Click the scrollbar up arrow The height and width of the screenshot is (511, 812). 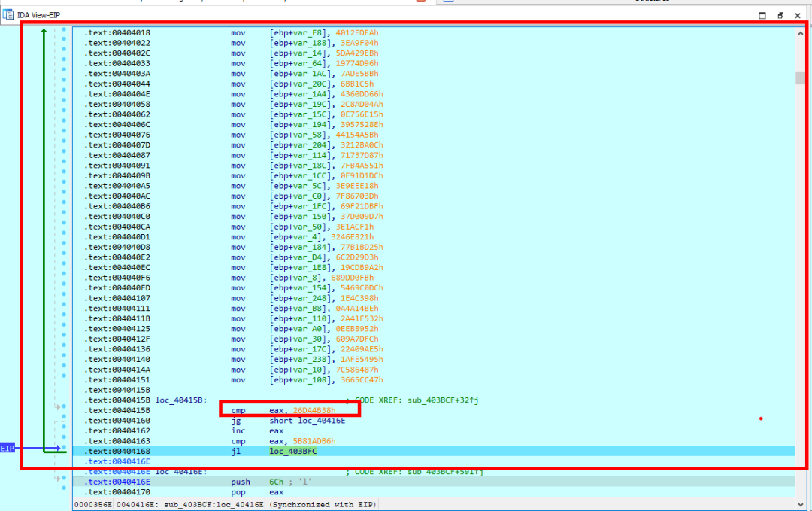click(801, 33)
